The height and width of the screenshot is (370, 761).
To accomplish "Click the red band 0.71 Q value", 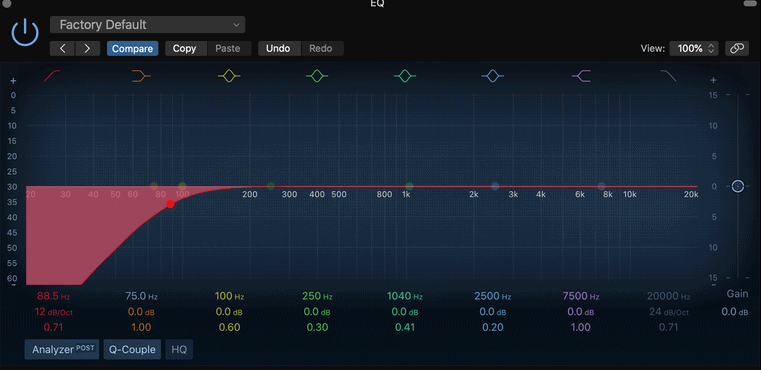I will point(53,327).
